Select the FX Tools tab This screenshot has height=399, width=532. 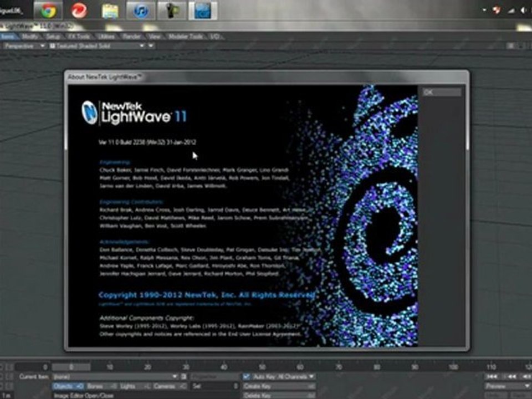79,37
